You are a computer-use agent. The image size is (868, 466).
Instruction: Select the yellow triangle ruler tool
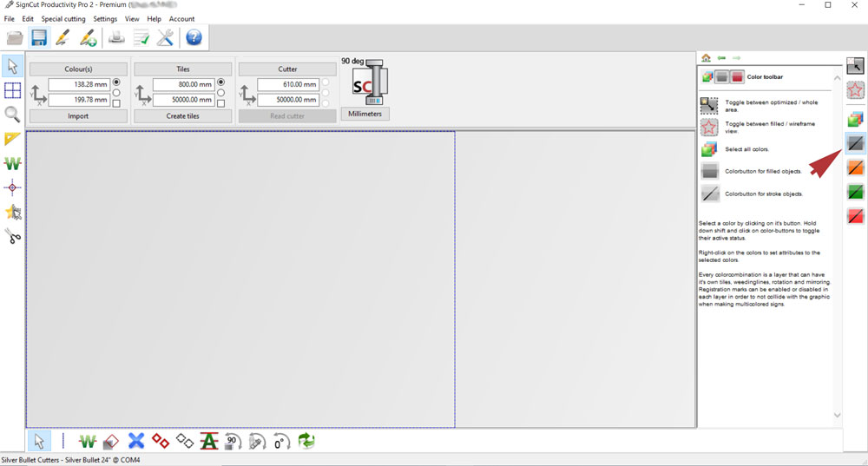[12, 138]
